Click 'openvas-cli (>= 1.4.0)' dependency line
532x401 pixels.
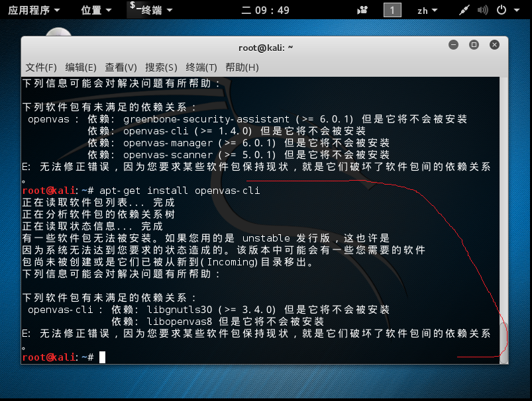pyautogui.click(x=227, y=131)
